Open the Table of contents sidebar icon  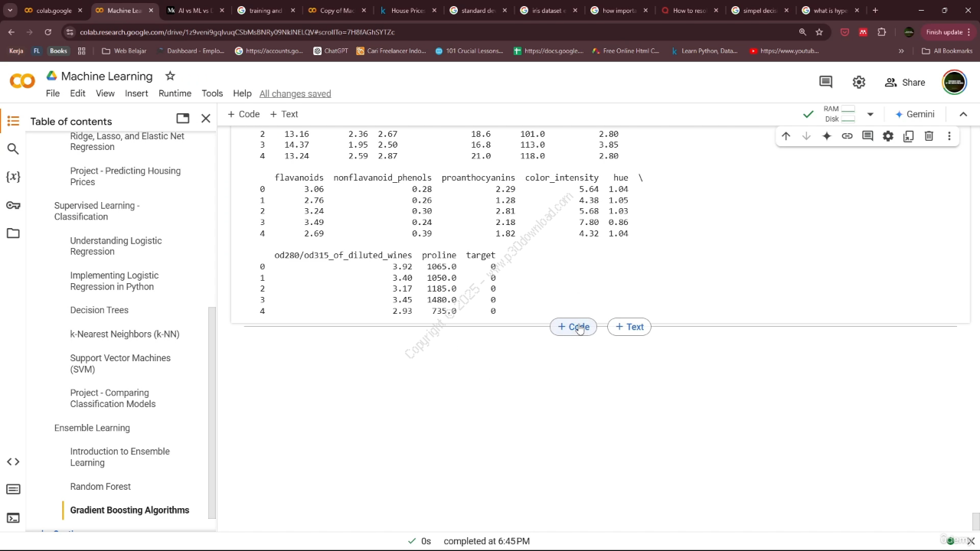(13, 121)
